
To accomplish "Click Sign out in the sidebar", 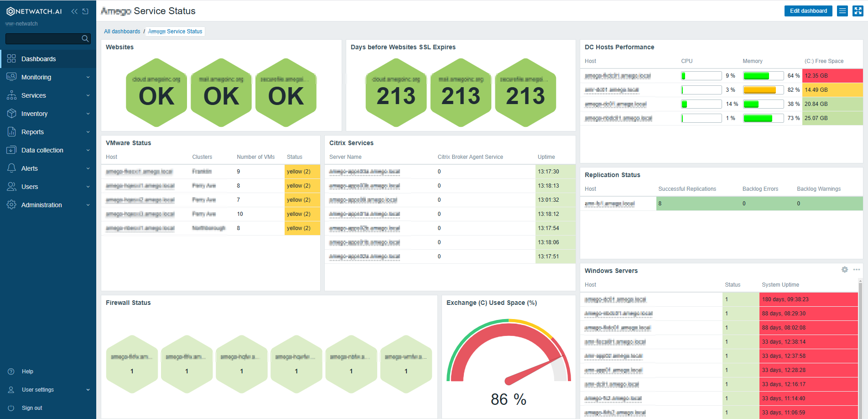I will click(x=31, y=408).
